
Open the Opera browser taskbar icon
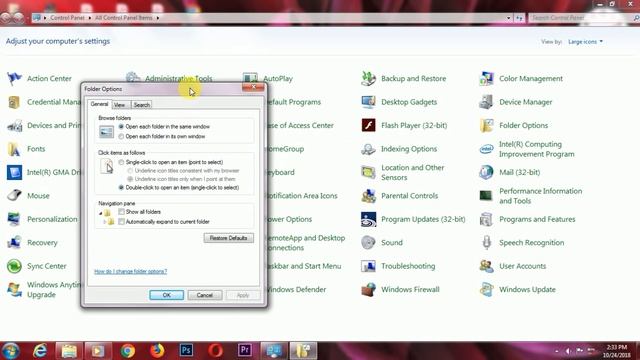coord(216,351)
